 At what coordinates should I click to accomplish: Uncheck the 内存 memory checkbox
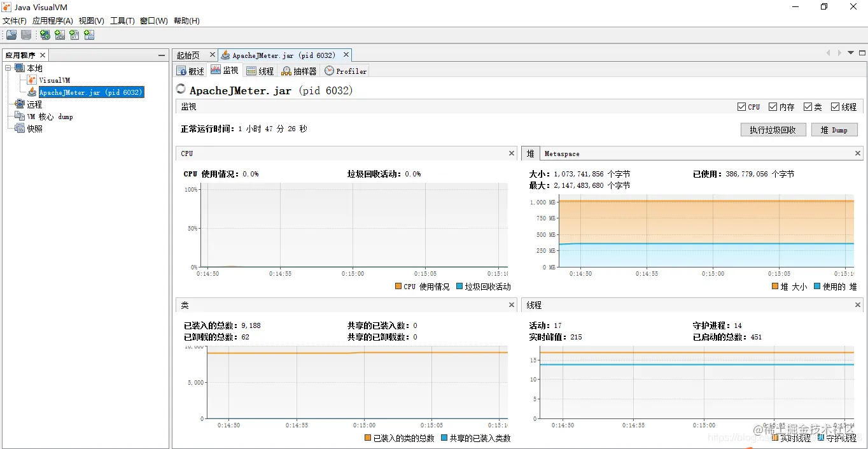(773, 107)
